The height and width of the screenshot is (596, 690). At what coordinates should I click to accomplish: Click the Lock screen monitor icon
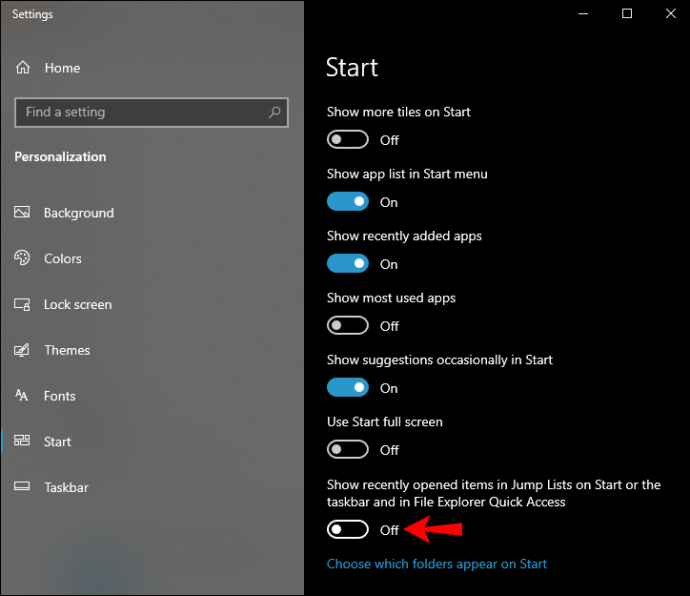coord(22,304)
